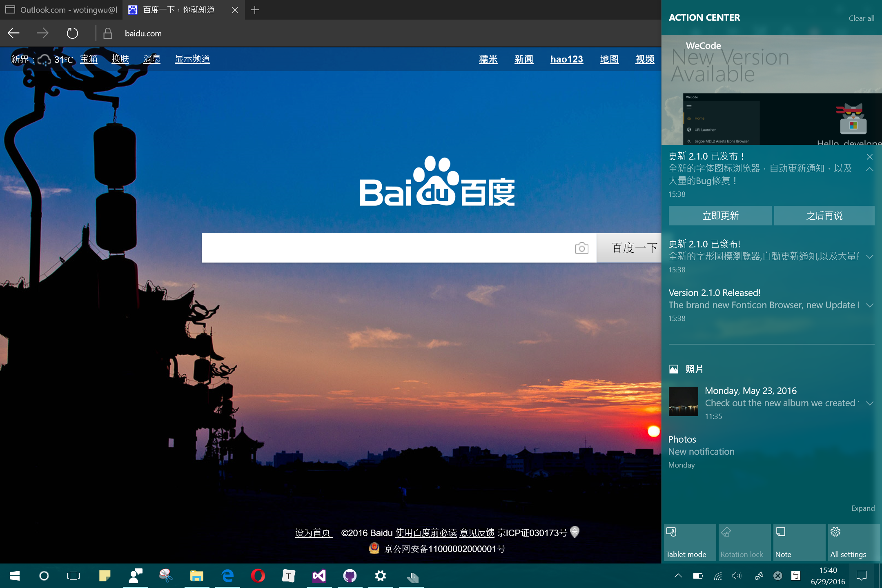Click Clear all in Action Center

[861, 18]
